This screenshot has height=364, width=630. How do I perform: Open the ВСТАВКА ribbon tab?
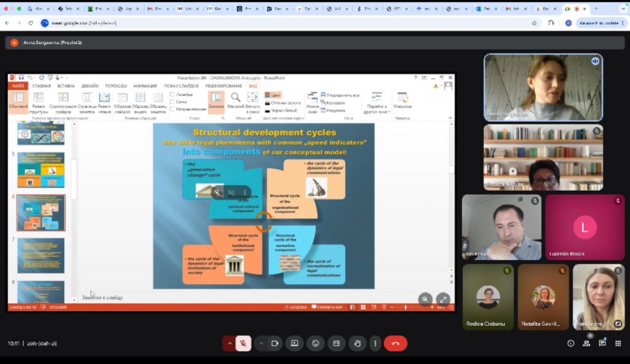point(66,86)
